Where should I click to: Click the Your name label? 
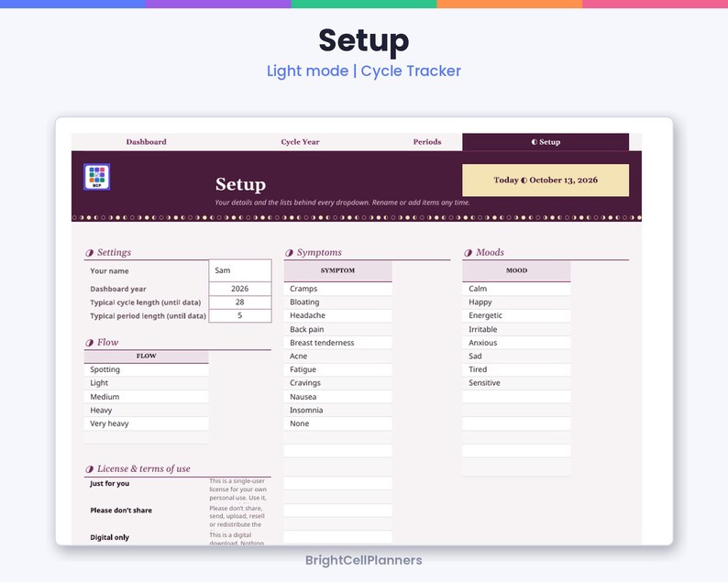(110, 271)
